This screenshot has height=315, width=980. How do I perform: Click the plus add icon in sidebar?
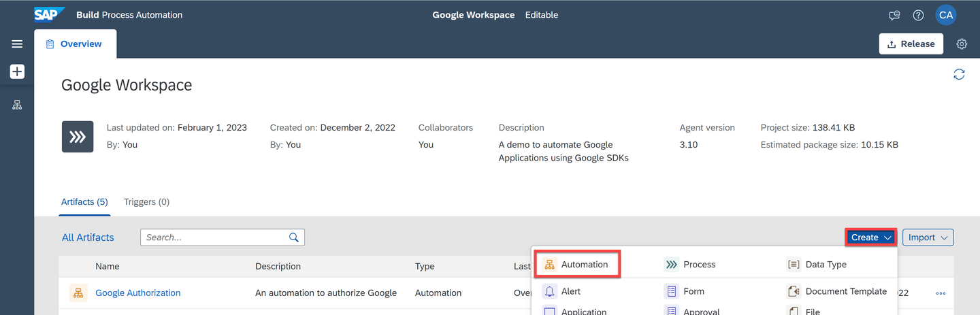pyautogui.click(x=17, y=71)
